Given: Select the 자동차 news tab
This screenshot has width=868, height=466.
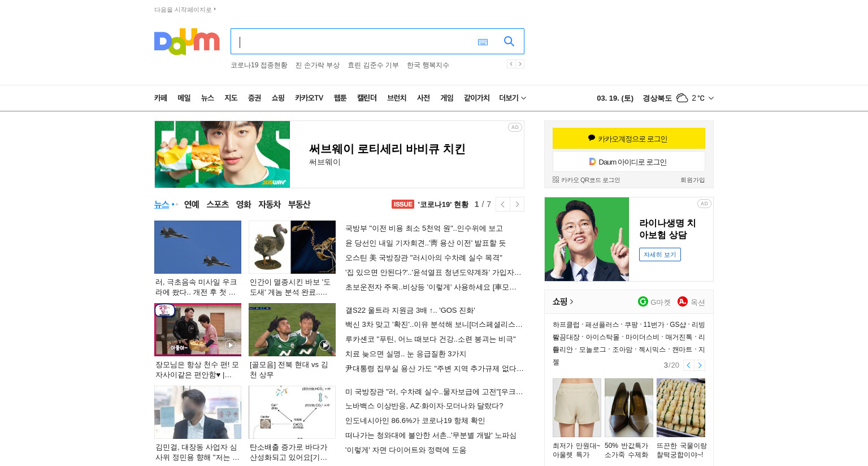Looking at the screenshot, I should pyautogui.click(x=270, y=204).
